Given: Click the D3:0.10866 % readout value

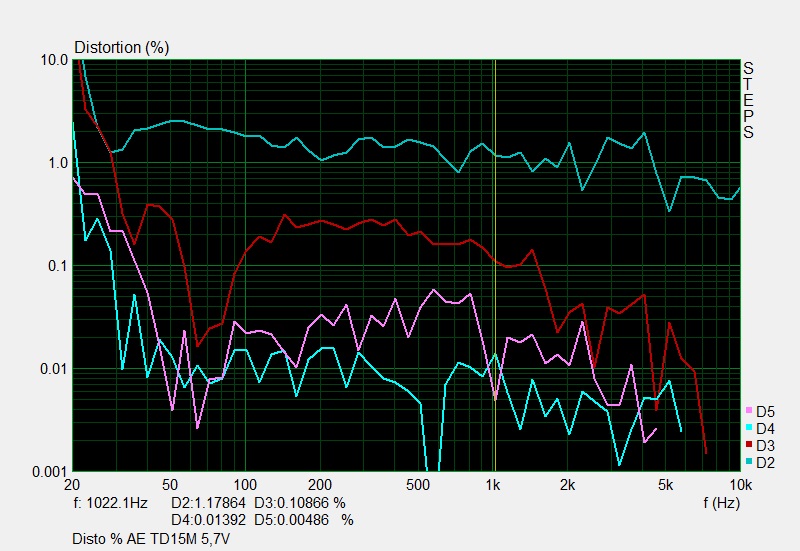Looking at the screenshot, I should pos(300,503).
